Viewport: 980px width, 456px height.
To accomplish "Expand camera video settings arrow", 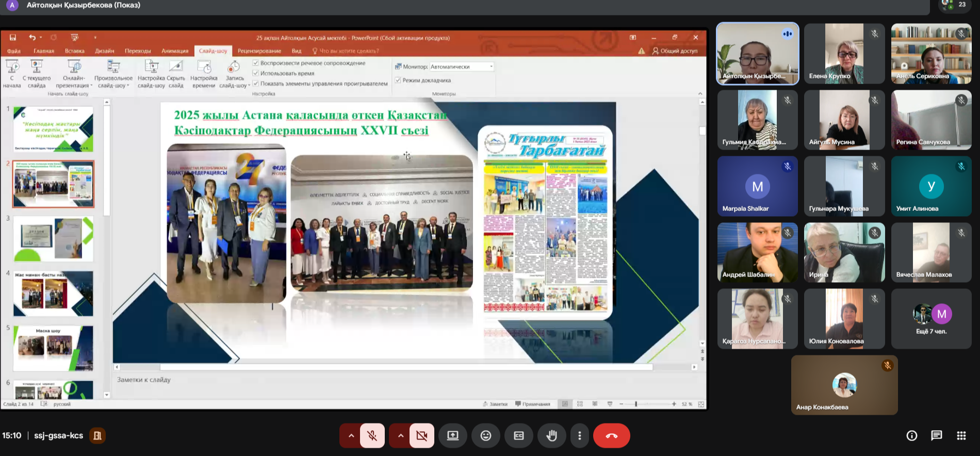I will tap(400, 436).
